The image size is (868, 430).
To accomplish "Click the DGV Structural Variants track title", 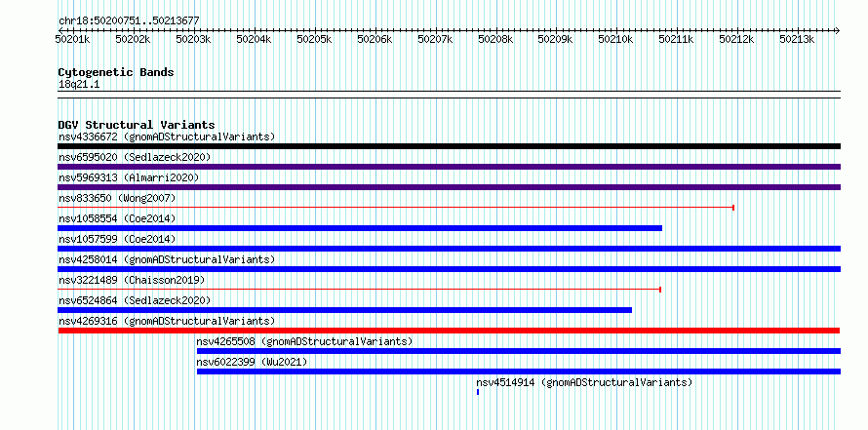I will (137, 125).
